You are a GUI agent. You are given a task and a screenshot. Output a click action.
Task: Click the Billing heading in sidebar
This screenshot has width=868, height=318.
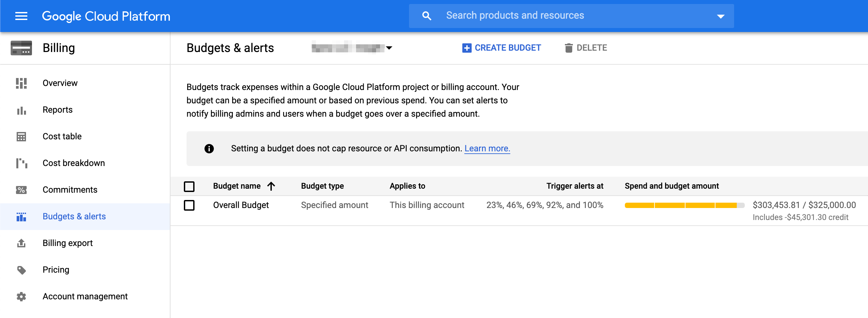click(x=59, y=48)
